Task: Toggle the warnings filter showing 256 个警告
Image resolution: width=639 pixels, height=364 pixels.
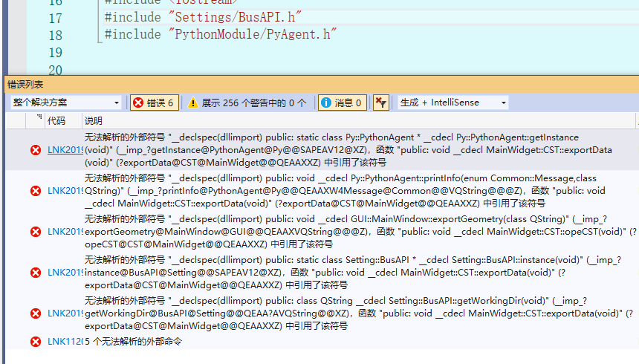Action: pyautogui.click(x=247, y=103)
